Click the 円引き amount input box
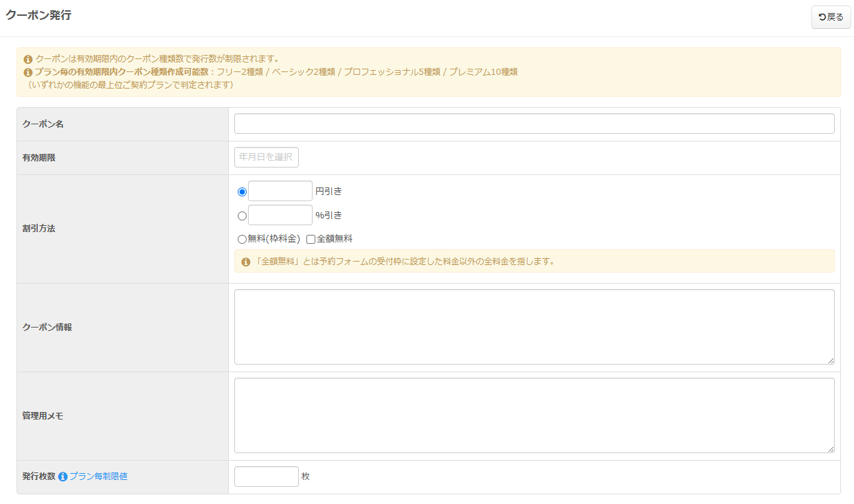Image resolution: width=854 pixels, height=504 pixels. tap(280, 192)
